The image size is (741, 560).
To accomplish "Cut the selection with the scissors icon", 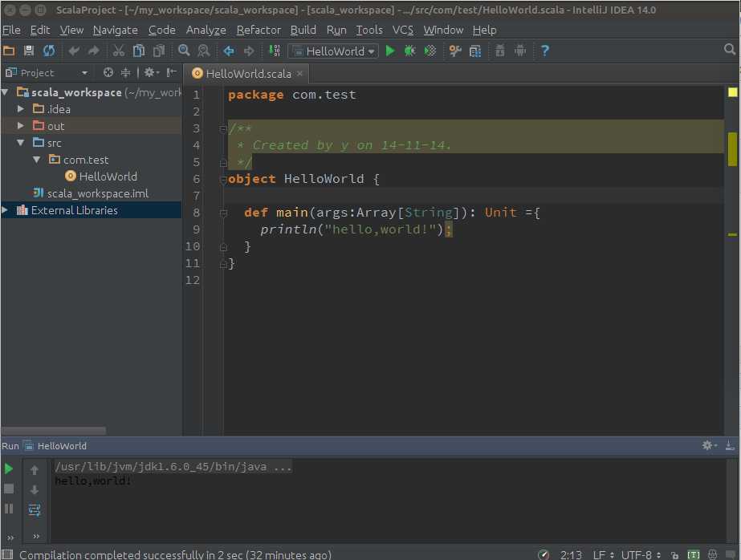I will click(x=119, y=51).
